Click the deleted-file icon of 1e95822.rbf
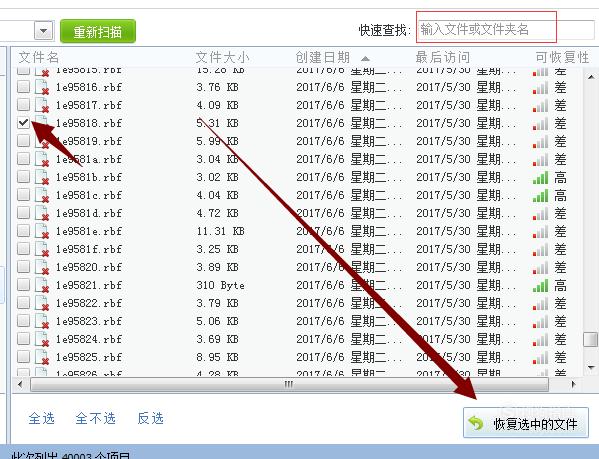 tap(42, 303)
